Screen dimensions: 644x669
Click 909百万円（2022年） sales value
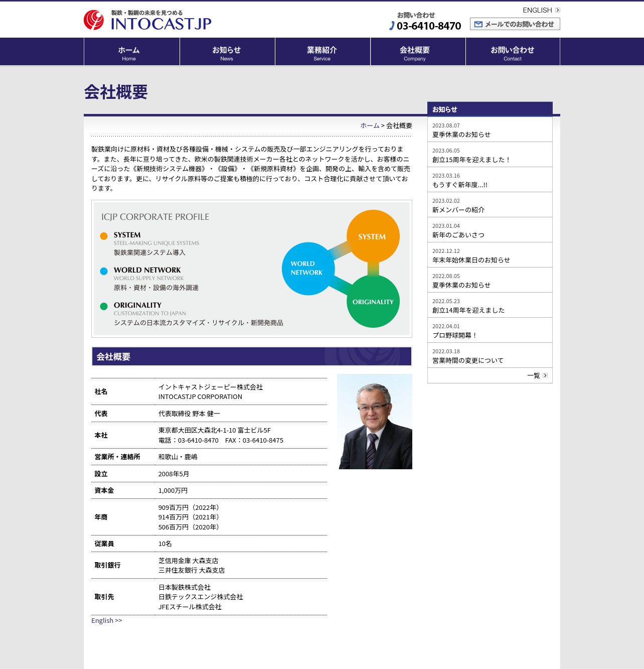[190, 507]
